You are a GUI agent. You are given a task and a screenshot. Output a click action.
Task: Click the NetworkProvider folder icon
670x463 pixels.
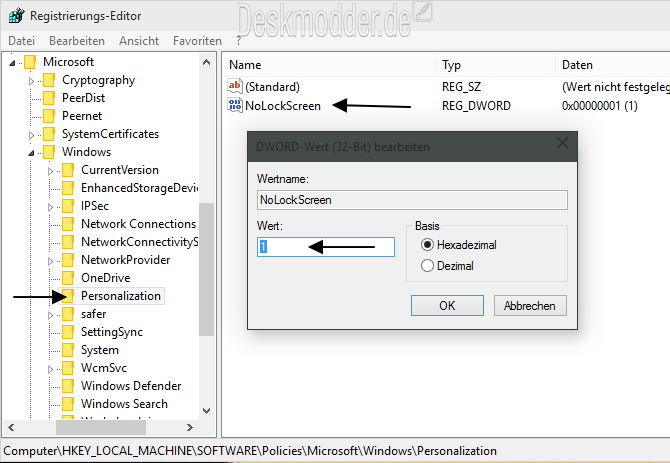(68, 260)
